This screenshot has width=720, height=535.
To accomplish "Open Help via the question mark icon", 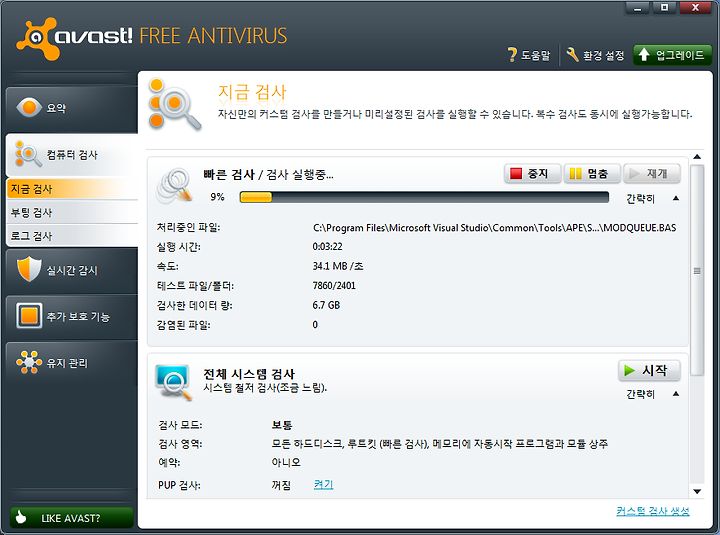I will pyautogui.click(x=512, y=55).
